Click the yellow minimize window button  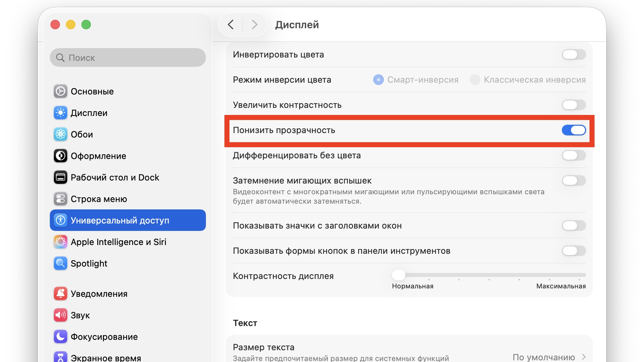point(71,25)
